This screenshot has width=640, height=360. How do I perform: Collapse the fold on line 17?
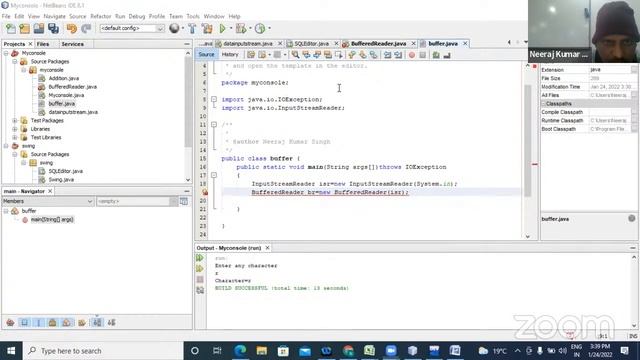(214, 175)
